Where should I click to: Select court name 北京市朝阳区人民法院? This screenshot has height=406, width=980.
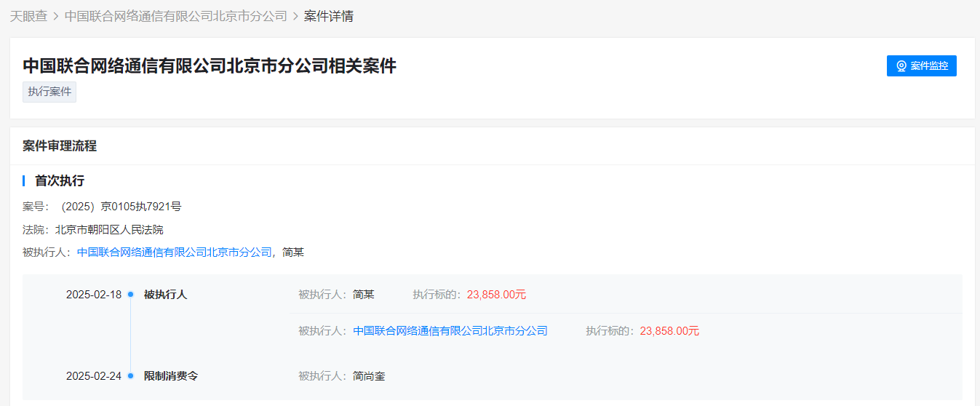(x=109, y=229)
